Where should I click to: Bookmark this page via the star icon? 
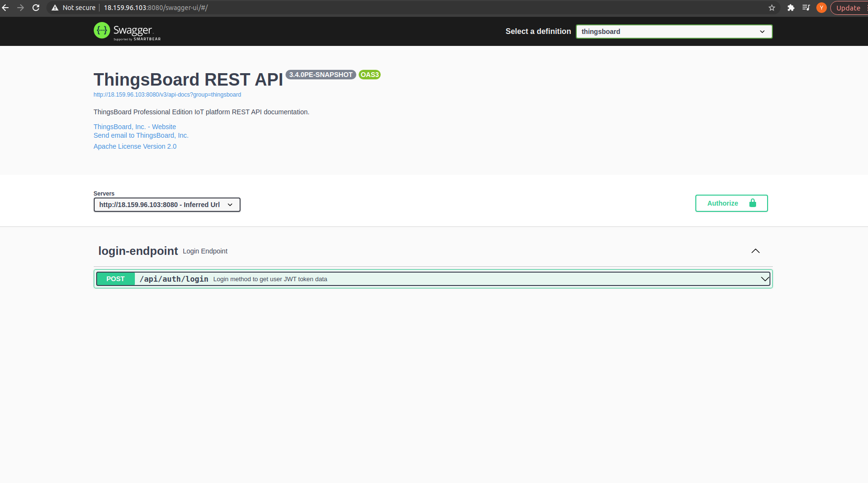pyautogui.click(x=771, y=8)
